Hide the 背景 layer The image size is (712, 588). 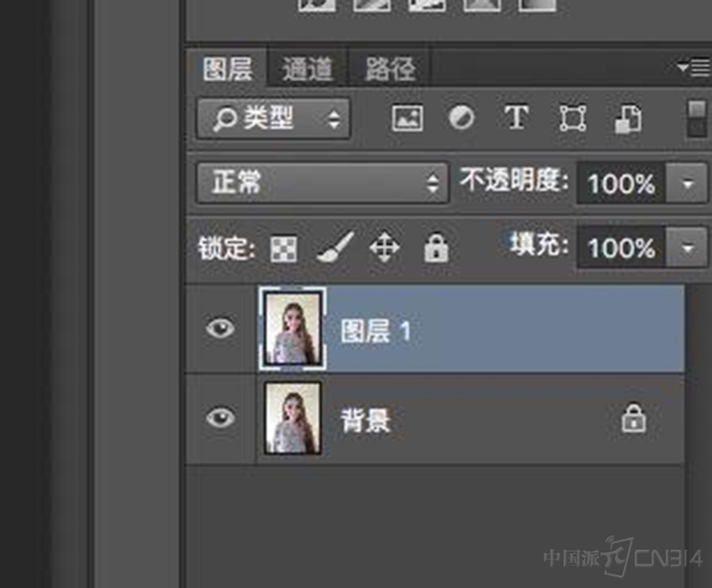pos(220,419)
